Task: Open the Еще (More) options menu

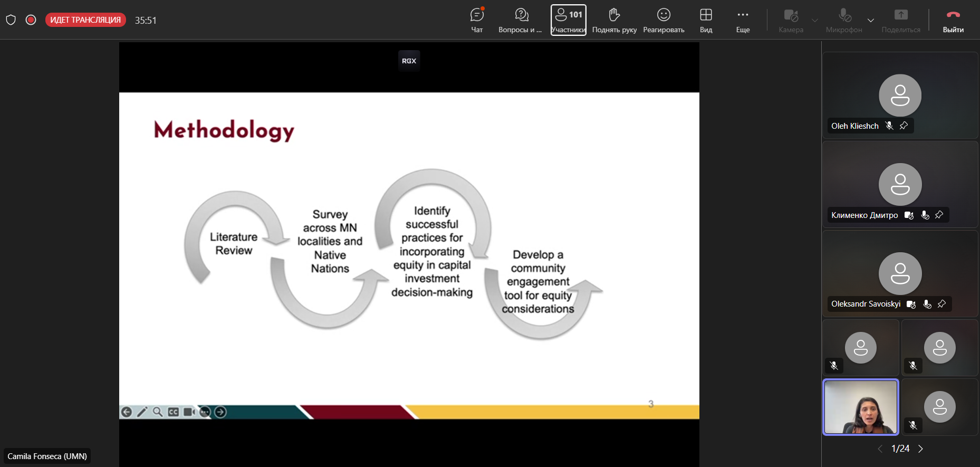Action: click(743, 20)
